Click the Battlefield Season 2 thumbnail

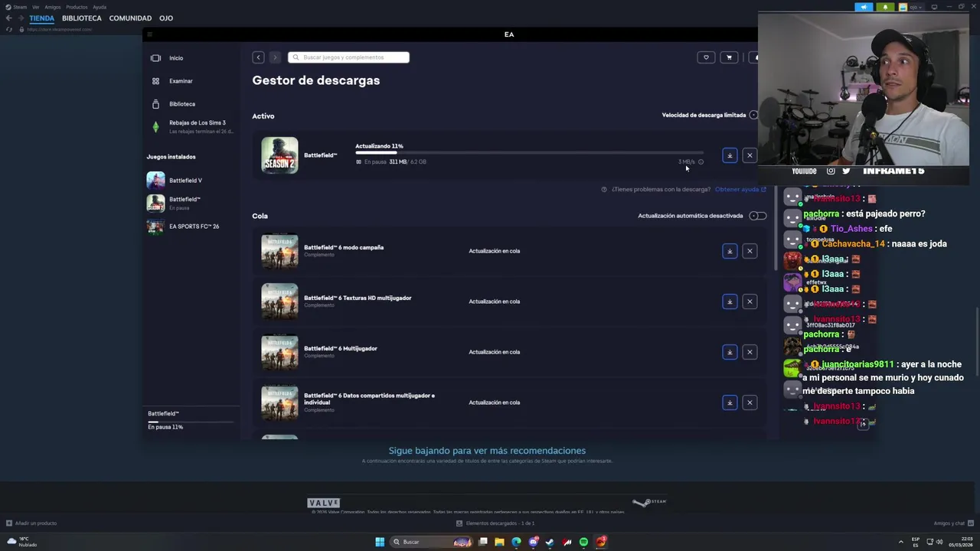coord(279,155)
